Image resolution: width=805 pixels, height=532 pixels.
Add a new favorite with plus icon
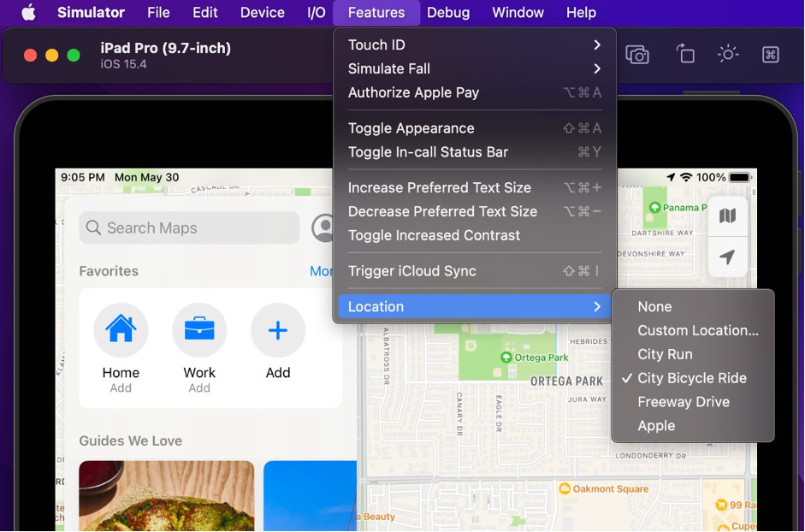[x=278, y=329]
